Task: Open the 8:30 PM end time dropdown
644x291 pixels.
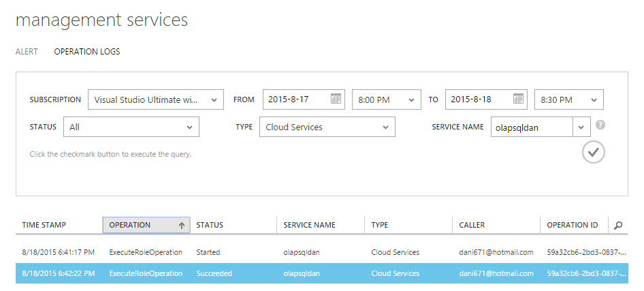Action: pyautogui.click(x=594, y=99)
